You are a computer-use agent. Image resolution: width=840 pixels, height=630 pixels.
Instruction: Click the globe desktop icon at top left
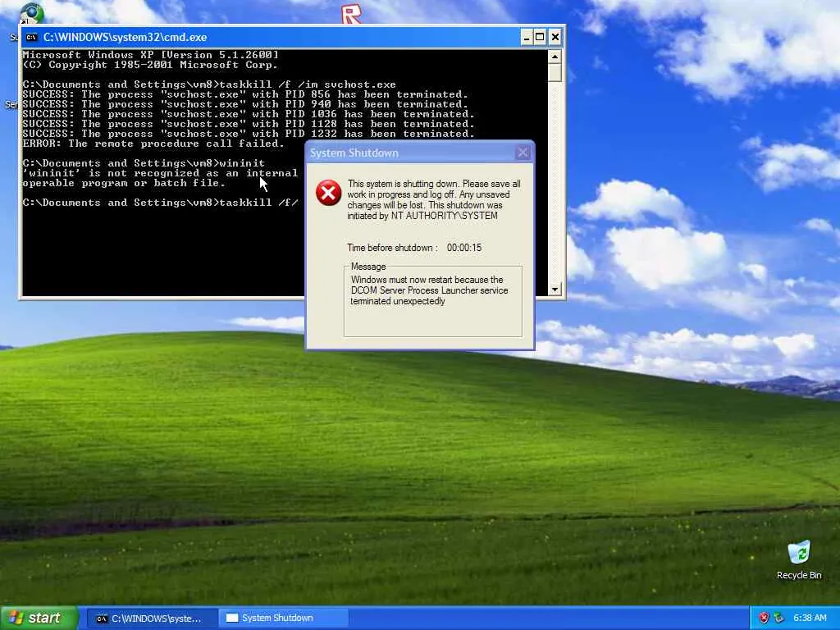pos(32,13)
